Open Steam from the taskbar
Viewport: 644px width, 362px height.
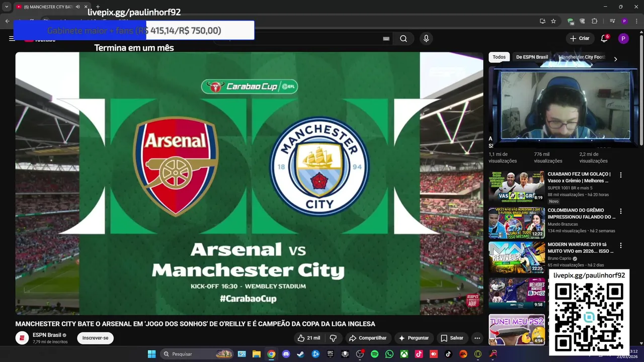coord(300,354)
